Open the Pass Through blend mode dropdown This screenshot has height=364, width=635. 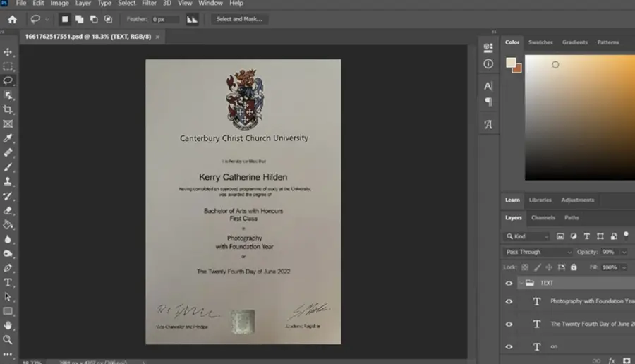click(538, 252)
